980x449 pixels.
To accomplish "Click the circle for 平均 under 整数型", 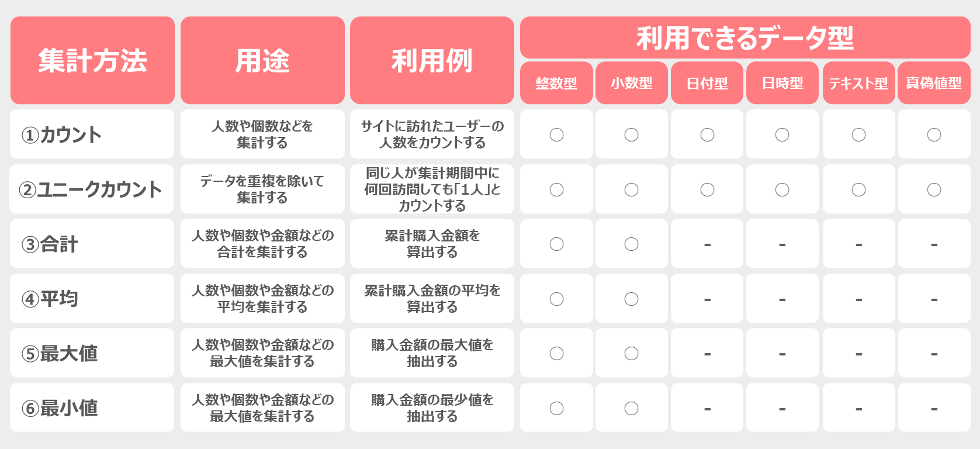I will click(x=556, y=299).
